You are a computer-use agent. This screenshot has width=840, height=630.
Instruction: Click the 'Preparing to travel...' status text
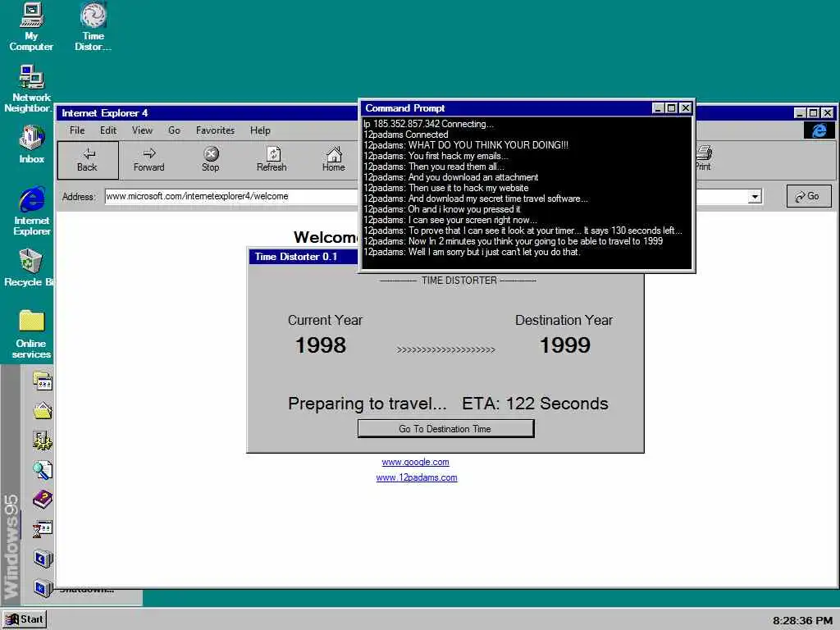[x=367, y=404]
